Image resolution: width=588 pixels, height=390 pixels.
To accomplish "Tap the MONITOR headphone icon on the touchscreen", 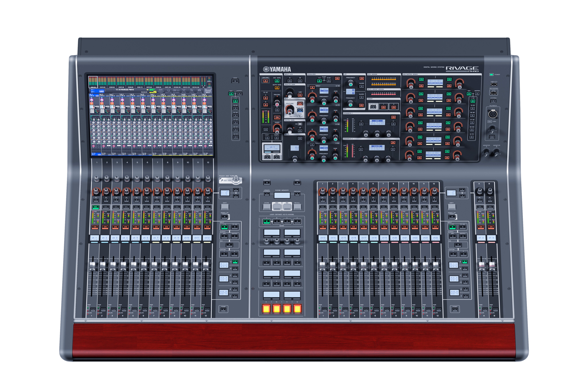I will [x=169, y=91].
